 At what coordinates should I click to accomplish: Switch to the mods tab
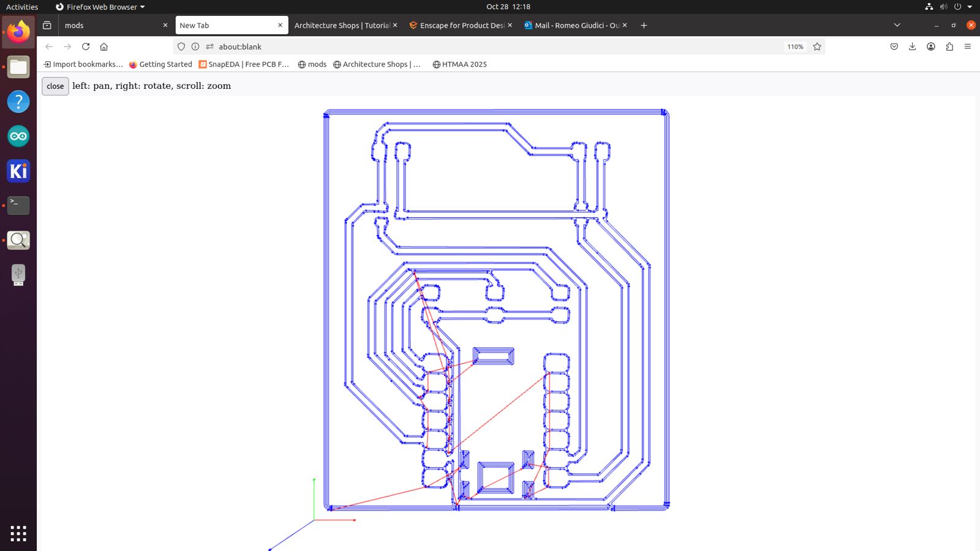[110, 25]
